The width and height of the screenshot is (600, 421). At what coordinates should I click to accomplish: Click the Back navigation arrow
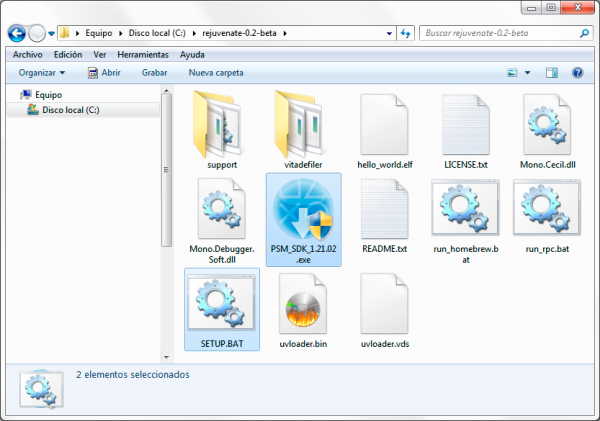coord(16,33)
